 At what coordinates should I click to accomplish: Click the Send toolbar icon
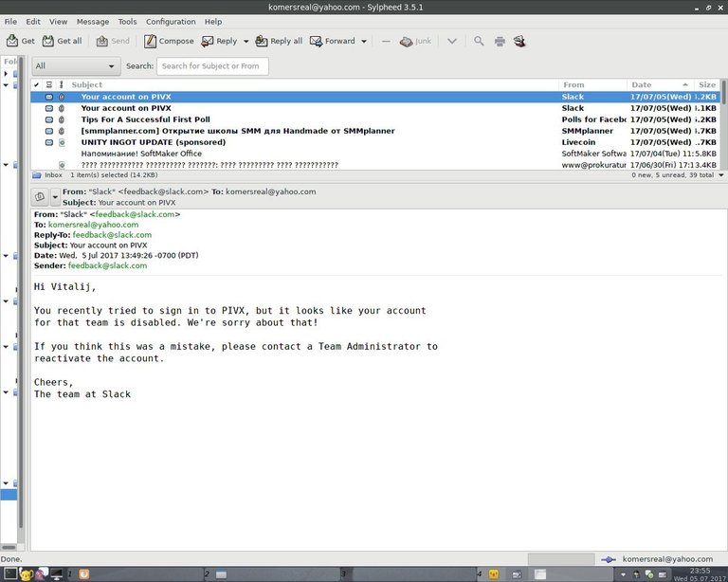point(102,41)
